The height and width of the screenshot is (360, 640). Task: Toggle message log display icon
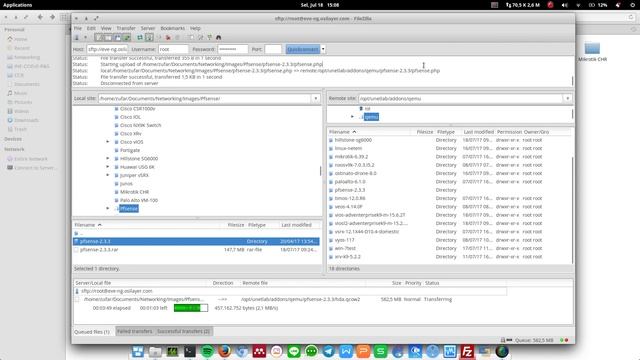pyautogui.click(x=100, y=38)
